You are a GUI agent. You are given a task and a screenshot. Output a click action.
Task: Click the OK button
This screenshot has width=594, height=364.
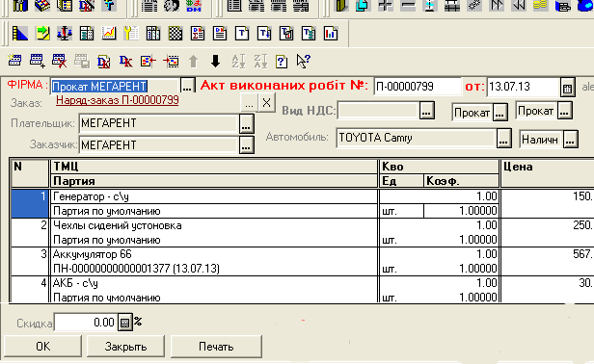tap(42, 347)
